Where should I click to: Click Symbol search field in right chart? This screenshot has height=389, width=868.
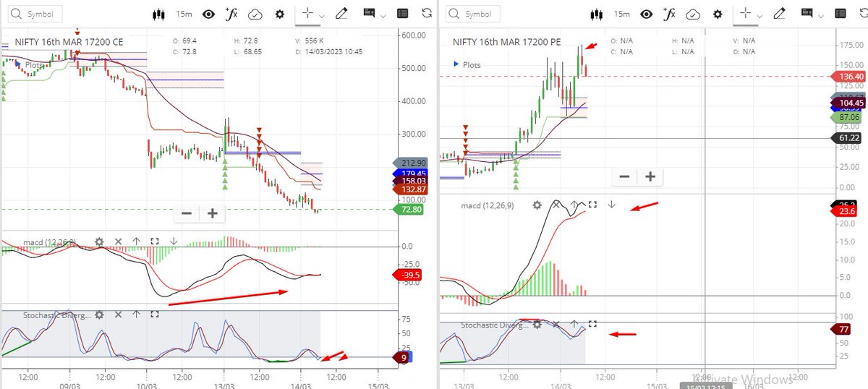(473, 14)
